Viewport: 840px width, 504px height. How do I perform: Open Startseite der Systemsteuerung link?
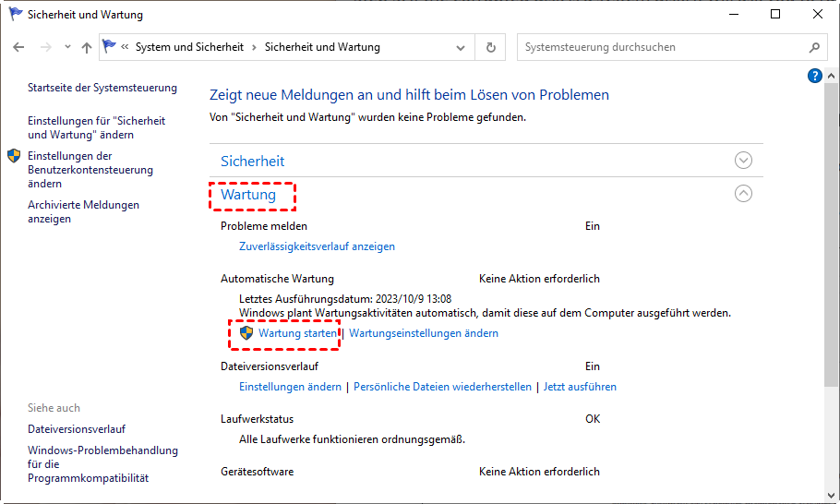(102, 88)
